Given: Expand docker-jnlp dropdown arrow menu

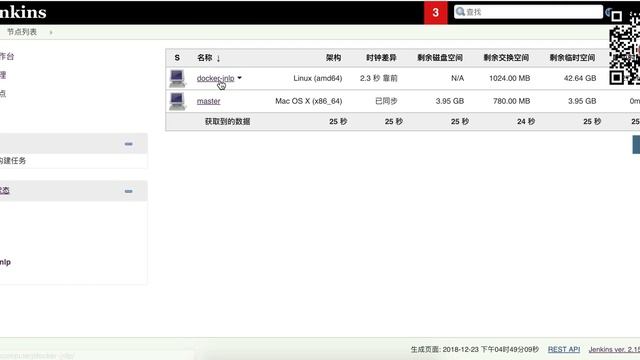Looking at the screenshot, I should click(240, 78).
